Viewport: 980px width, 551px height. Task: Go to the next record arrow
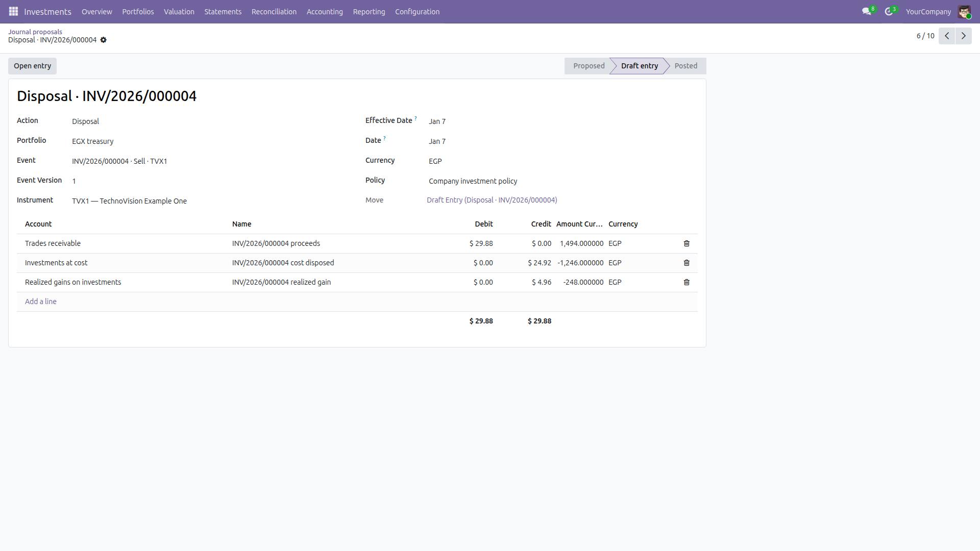964,36
